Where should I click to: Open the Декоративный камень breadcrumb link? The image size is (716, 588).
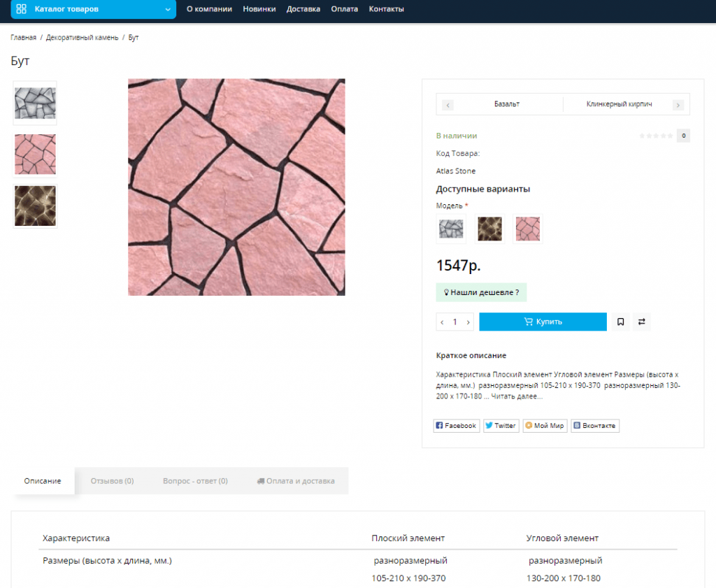pyautogui.click(x=83, y=38)
